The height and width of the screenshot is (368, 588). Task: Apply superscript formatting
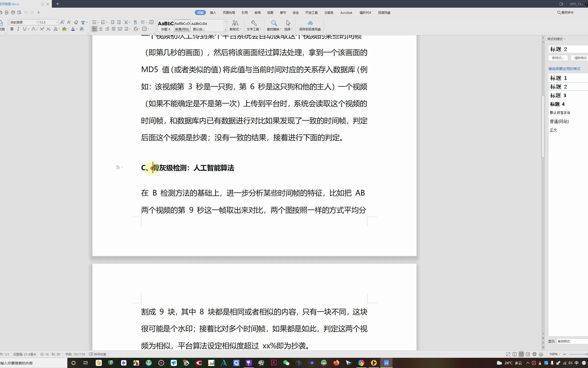point(42,29)
